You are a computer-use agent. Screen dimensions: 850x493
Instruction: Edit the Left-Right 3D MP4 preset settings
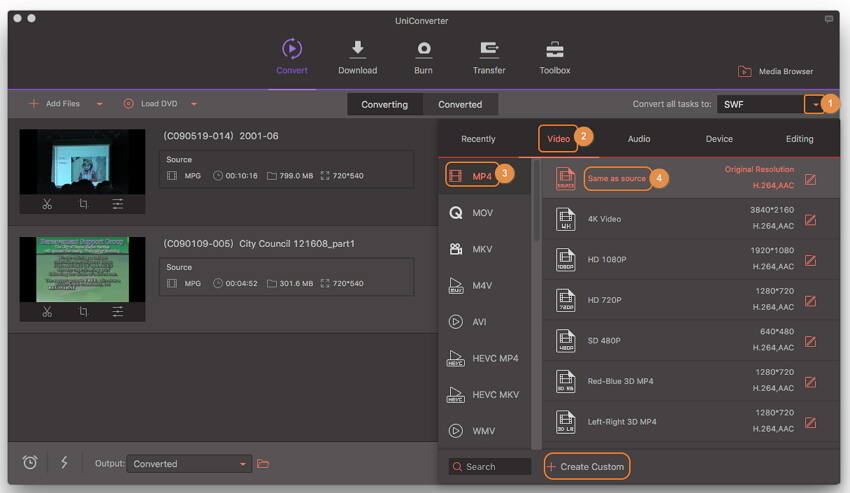pos(810,422)
